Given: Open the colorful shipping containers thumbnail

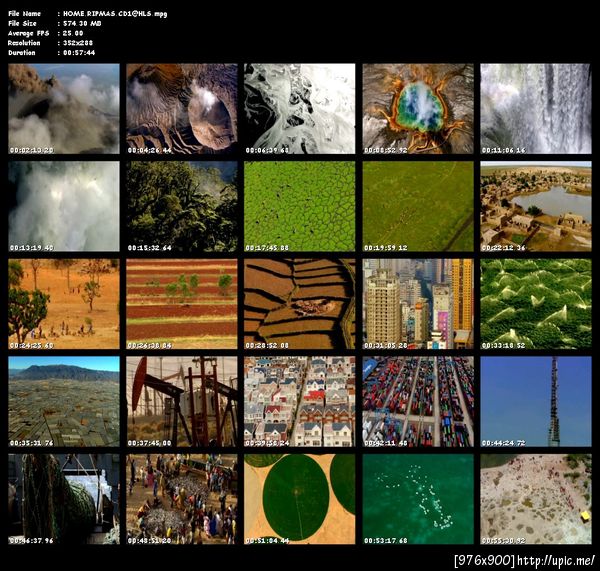Looking at the screenshot, I should pyautogui.click(x=418, y=401).
